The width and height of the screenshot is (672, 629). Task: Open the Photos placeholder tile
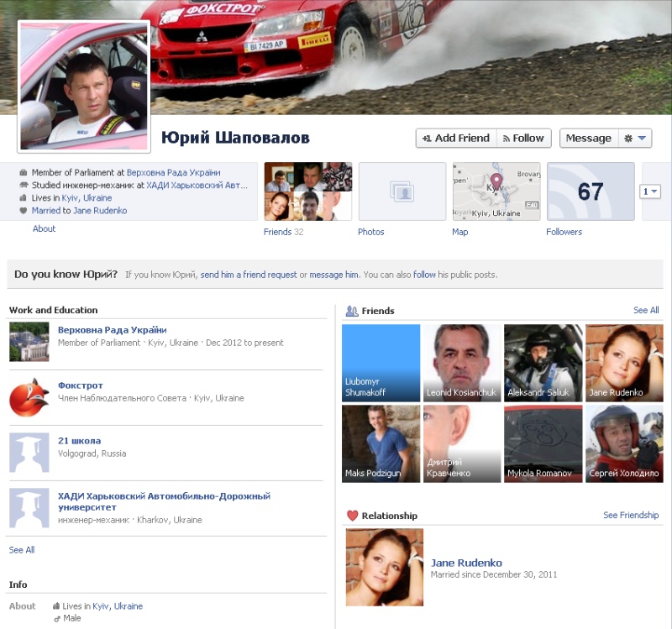click(402, 191)
